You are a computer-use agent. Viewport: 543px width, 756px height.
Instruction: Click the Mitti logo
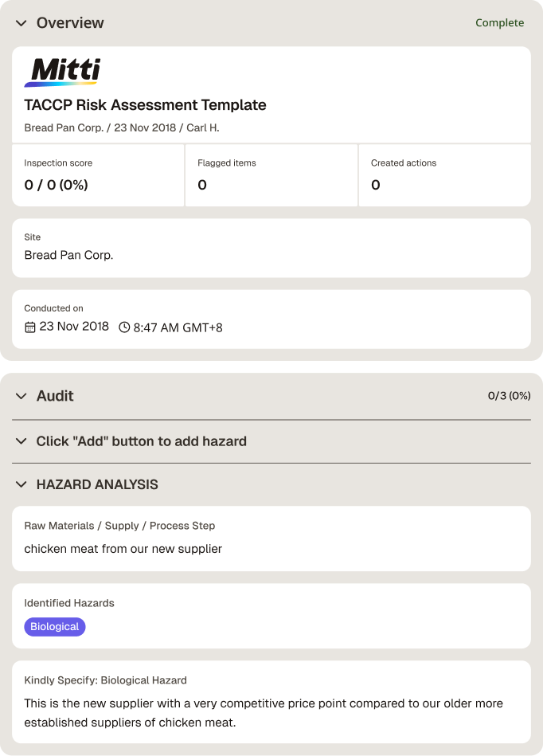click(x=63, y=72)
